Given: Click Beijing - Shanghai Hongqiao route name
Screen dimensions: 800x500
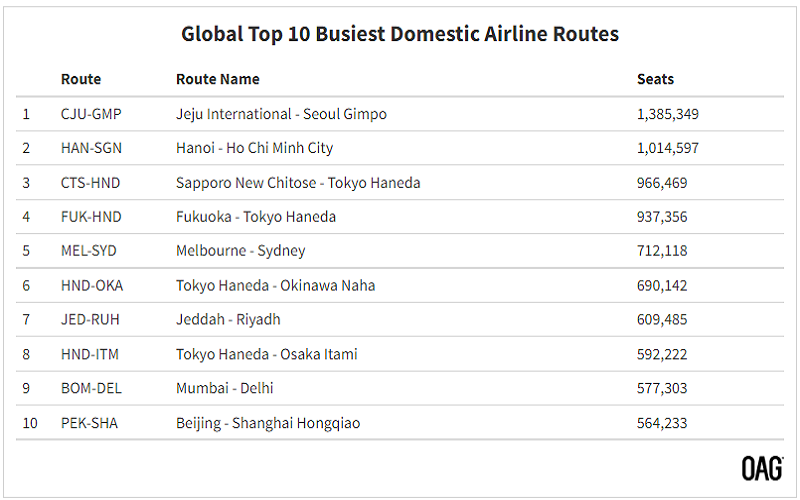Looking at the screenshot, I should (x=268, y=423).
